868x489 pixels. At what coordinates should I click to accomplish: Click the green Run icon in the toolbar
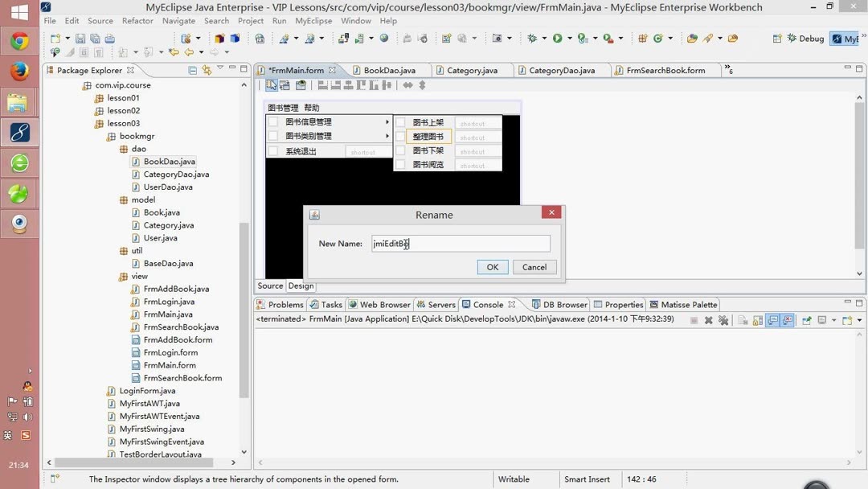pos(557,38)
